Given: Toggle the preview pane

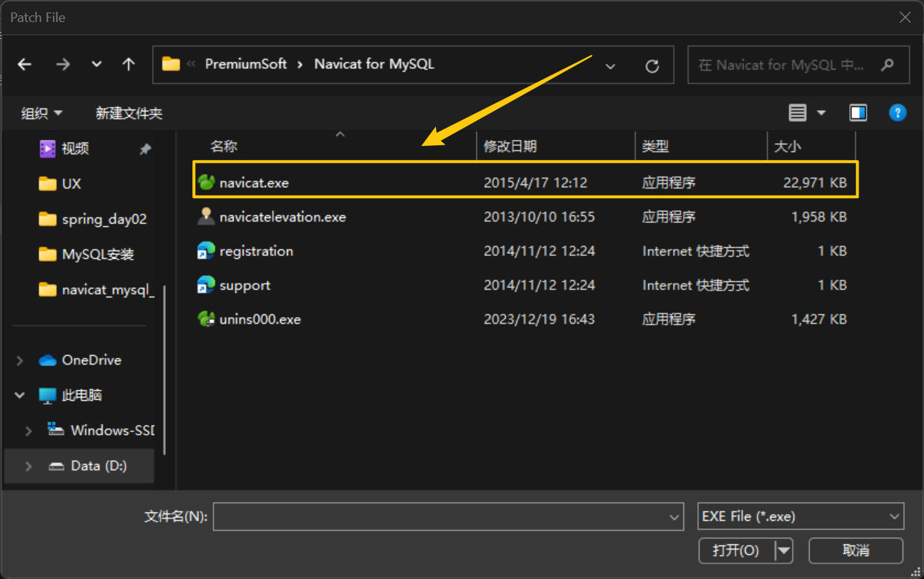Looking at the screenshot, I should click(x=859, y=112).
